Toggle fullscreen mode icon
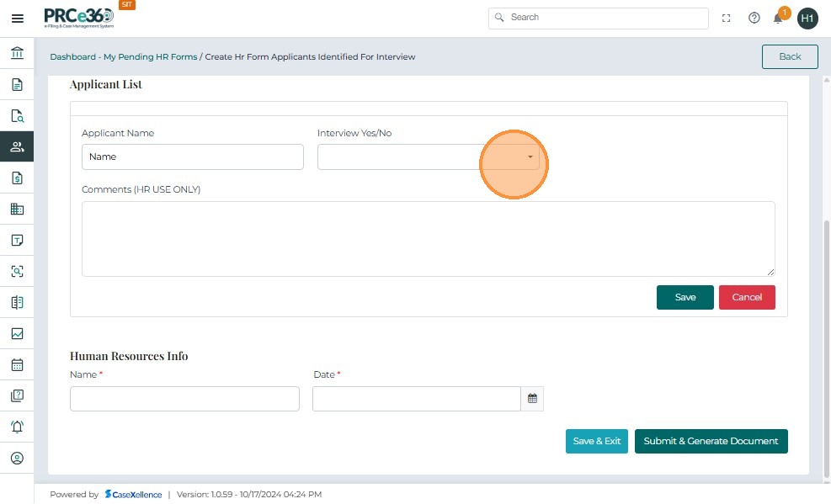Image resolution: width=831 pixels, height=504 pixels. (726, 18)
